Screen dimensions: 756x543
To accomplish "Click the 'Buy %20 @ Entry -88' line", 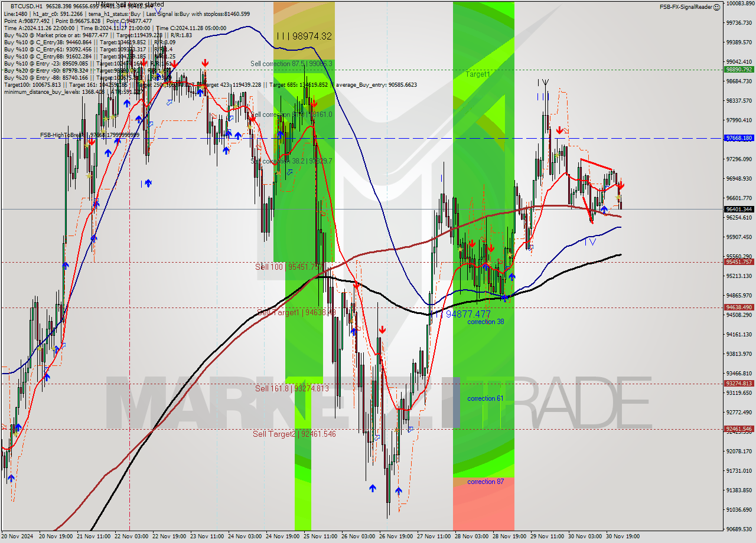I will [89, 77].
